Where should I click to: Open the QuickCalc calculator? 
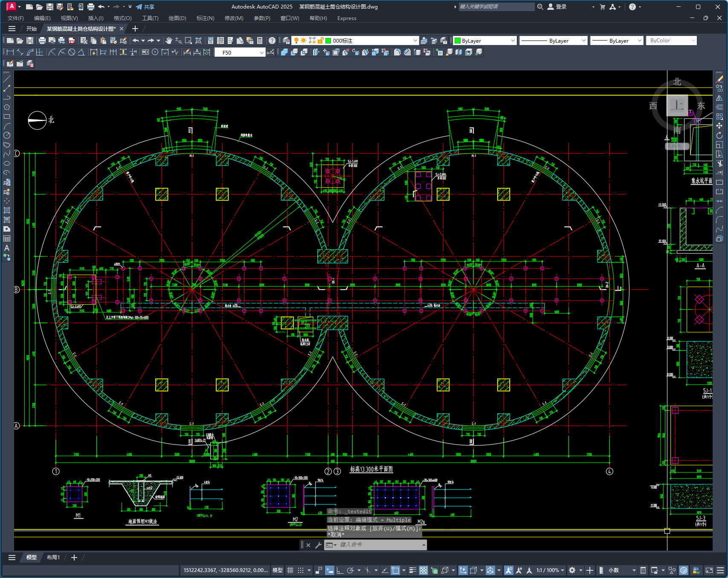click(260, 41)
